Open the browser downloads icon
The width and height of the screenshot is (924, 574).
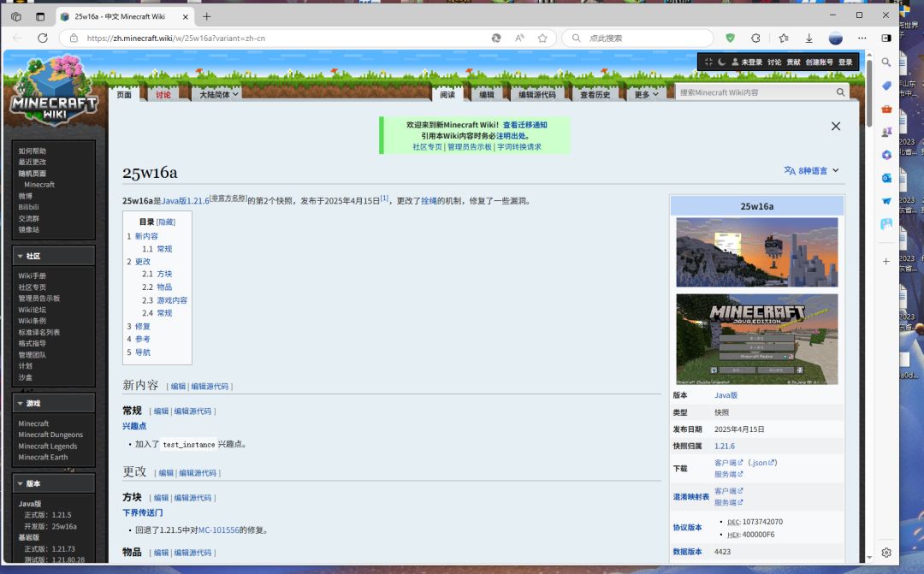[809, 38]
